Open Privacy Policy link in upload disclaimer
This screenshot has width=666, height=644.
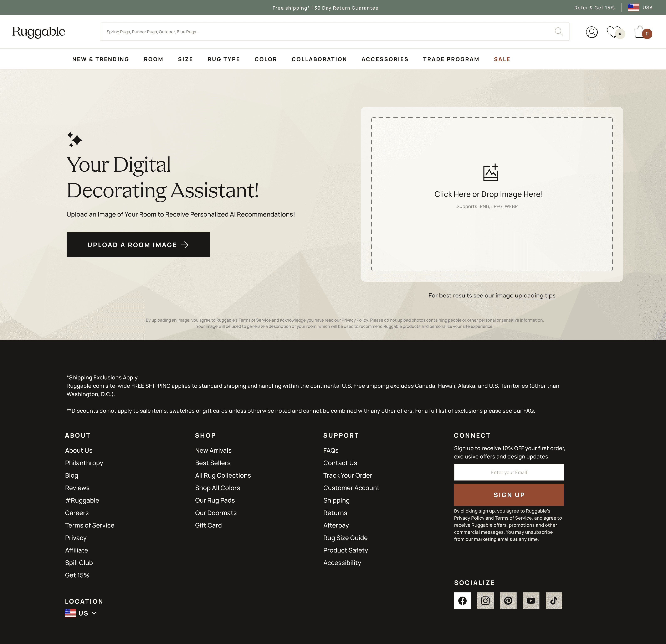(x=355, y=320)
